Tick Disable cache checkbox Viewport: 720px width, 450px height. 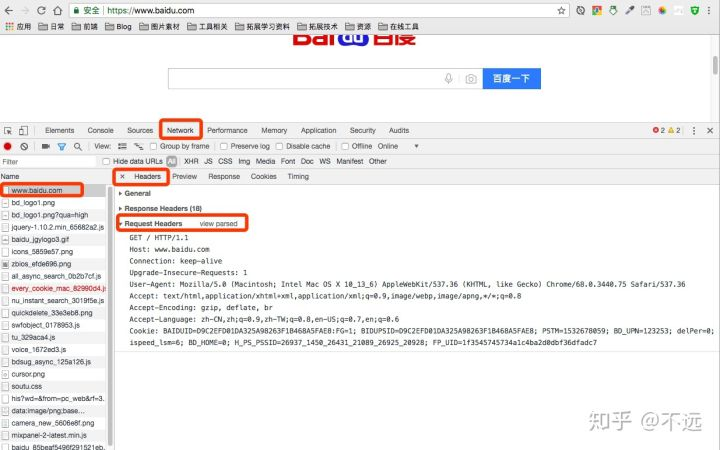[x=279, y=146]
